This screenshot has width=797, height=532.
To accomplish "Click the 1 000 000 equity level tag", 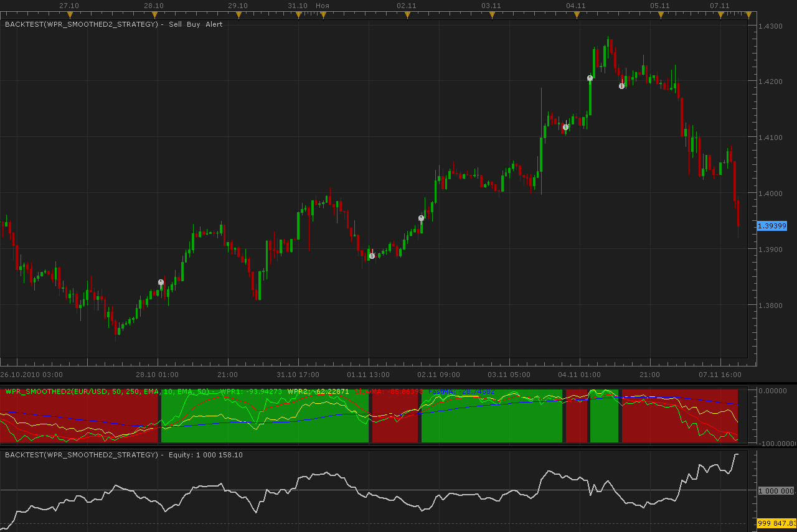I will point(776,491).
